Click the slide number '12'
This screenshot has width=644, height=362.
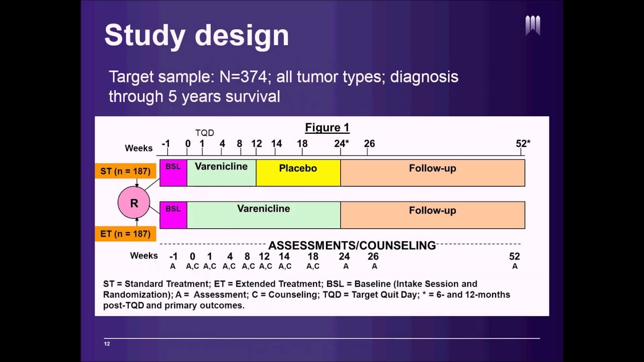(107, 344)
